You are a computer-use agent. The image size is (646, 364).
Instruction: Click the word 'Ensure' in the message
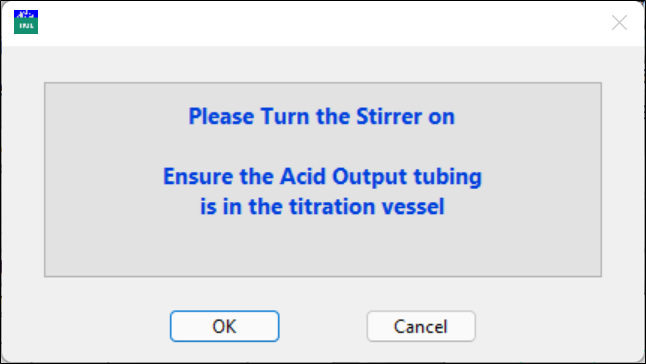(x=198, y=177)
